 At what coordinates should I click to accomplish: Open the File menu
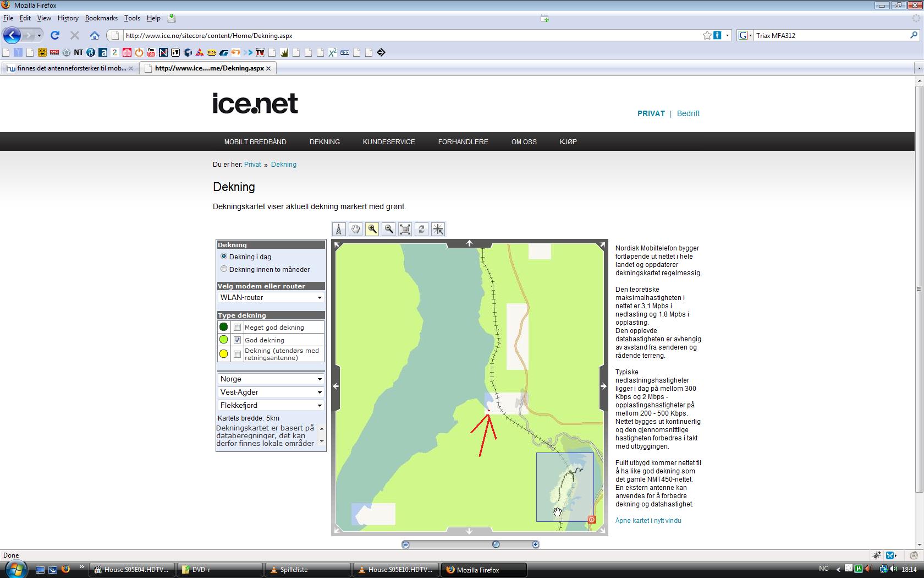8,18
